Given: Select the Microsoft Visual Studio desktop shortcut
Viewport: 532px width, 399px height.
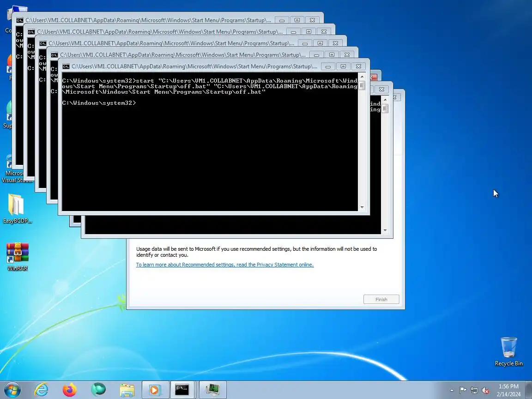Looking at the screenshot, I should pos(17,169).
